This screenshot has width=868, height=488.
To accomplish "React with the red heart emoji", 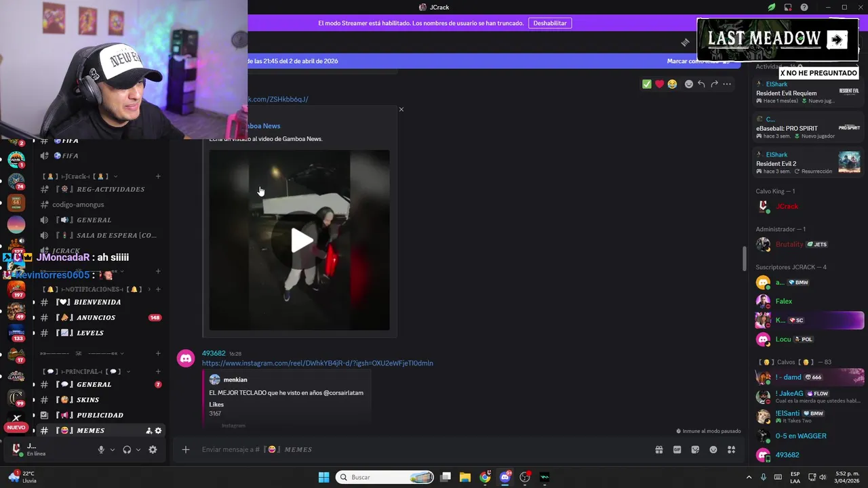I will 659,84.
